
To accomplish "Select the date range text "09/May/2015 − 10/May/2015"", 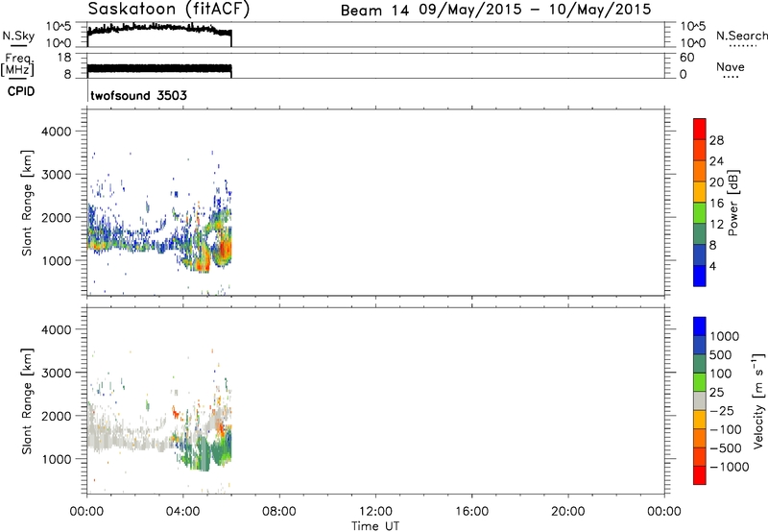I will [535, 10].
